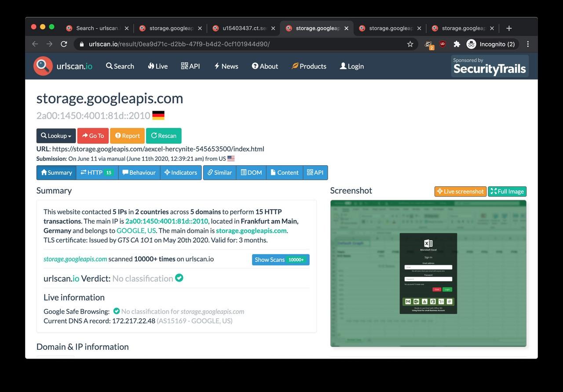This screenshot has height=392, width=563.
Task: Click the US flag in submission line
Action: (231, 159)
